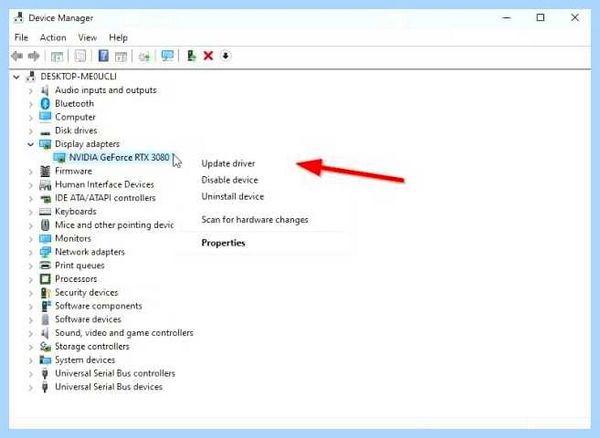Expand Sound, video and game controllers

coord(31,333)
